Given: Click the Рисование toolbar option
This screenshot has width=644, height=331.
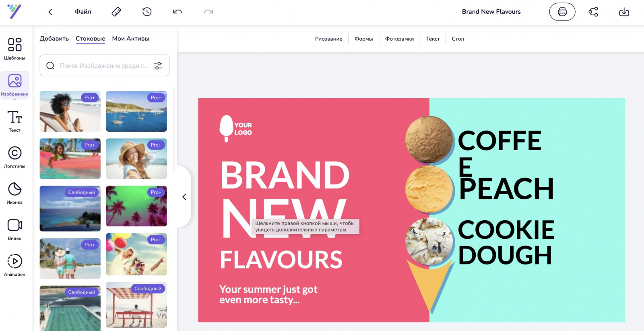Looking at the screenshot, I should (328, 39).
